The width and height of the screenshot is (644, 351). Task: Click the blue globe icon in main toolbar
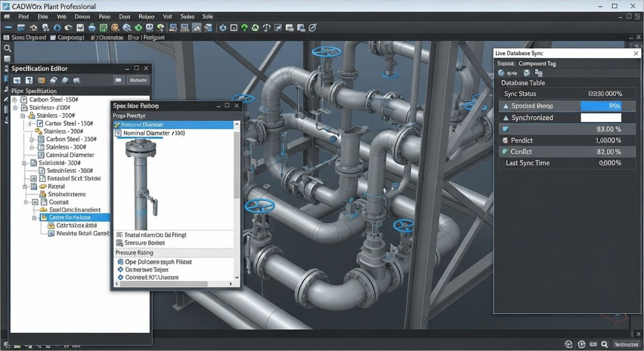pyautogui.click(x=56, y=27)
